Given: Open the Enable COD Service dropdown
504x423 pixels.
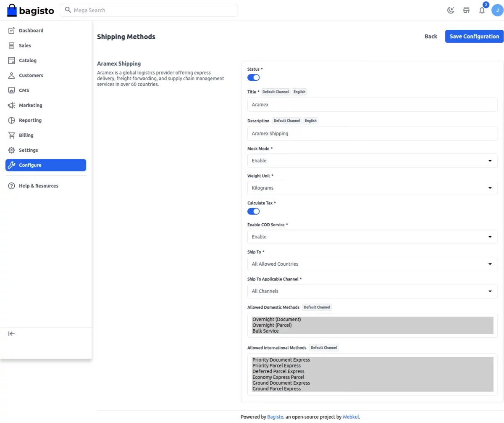Looking at the screenshot, I should [x=373, y=237].
